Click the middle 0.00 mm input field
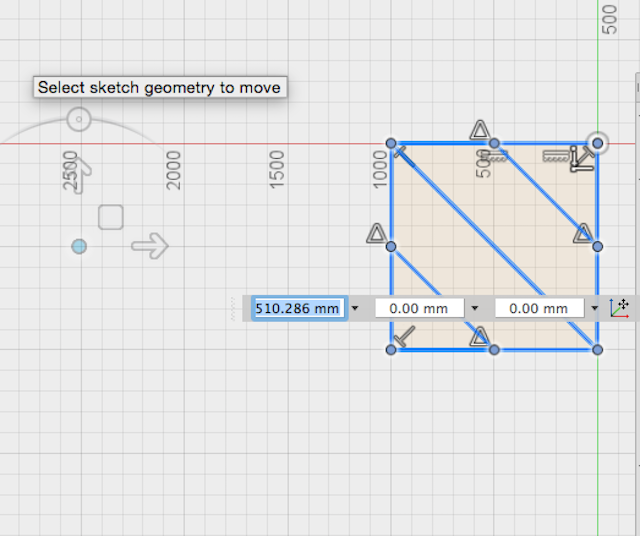The height and width of the screenshot is (536, 640). tap(420, 308)
